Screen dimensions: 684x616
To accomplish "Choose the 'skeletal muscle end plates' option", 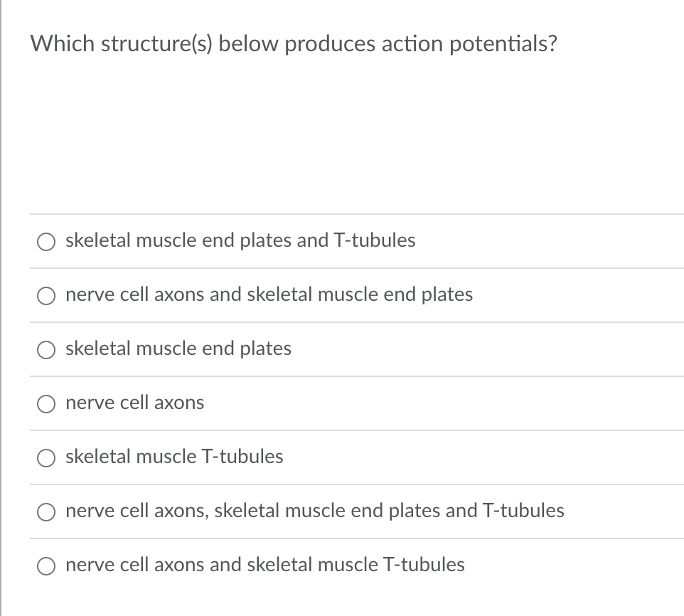I will [46, 349].
